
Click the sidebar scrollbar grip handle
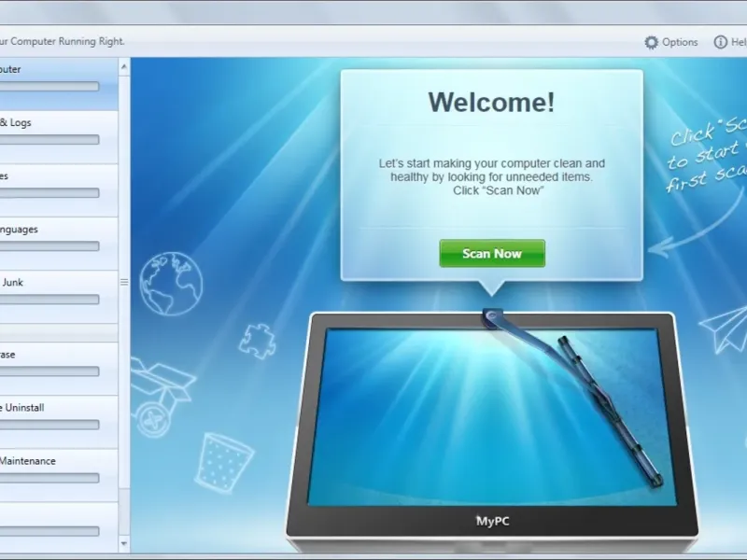click(x=124, y=283)
